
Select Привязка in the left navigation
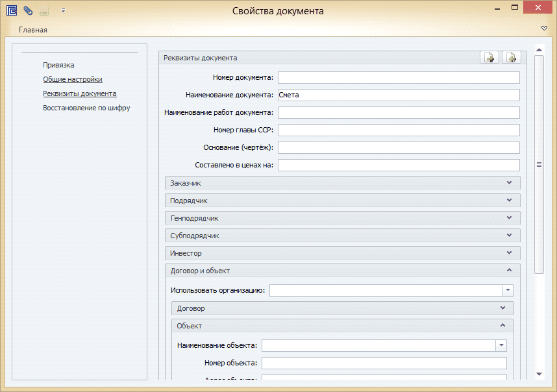pyautogui.click(x=58, y=65)
